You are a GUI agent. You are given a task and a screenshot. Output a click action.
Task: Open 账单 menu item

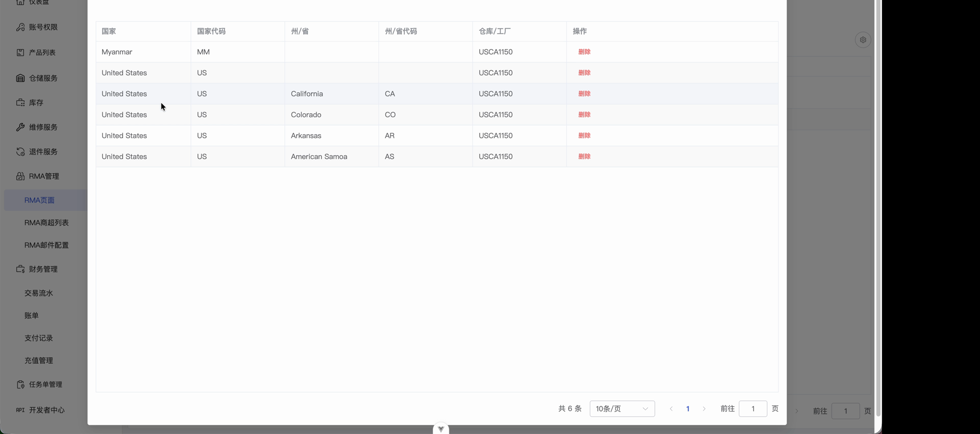[x=32, y=316]
